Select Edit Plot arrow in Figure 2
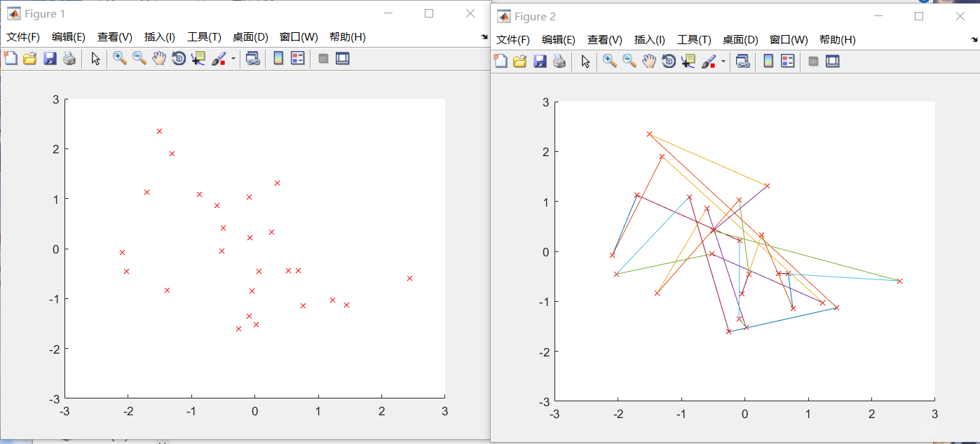The width and height of the screenshot is (980, 444). [x=586, y=62]
